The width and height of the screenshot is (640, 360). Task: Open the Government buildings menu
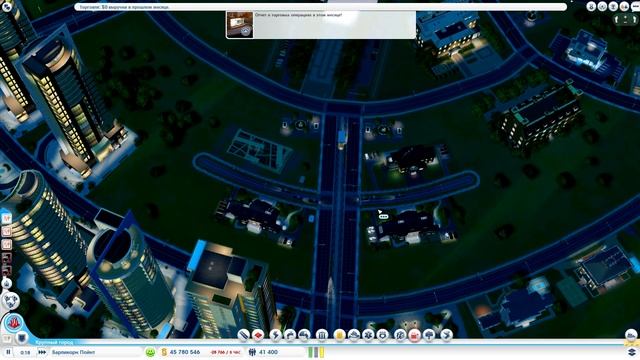(x=322, y=335)
